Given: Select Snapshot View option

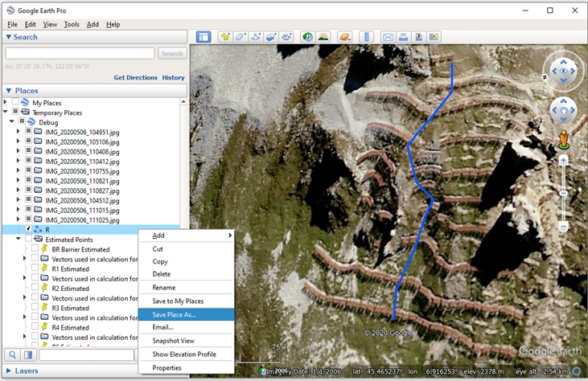Looking at the screenshot, I should [x=187, y=341].
